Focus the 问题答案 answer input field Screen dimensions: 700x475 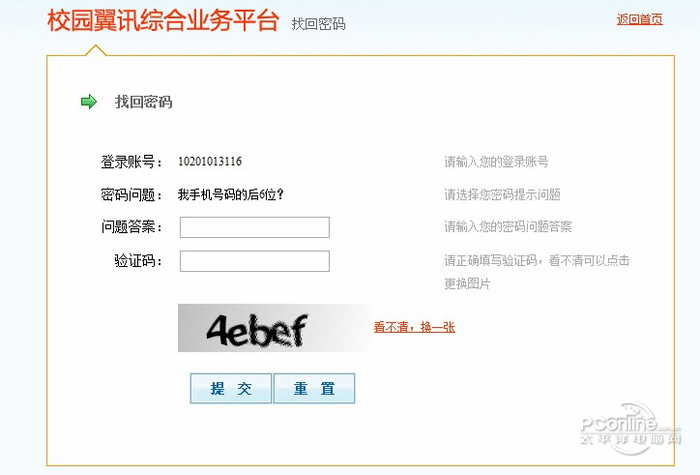[255, 227]
